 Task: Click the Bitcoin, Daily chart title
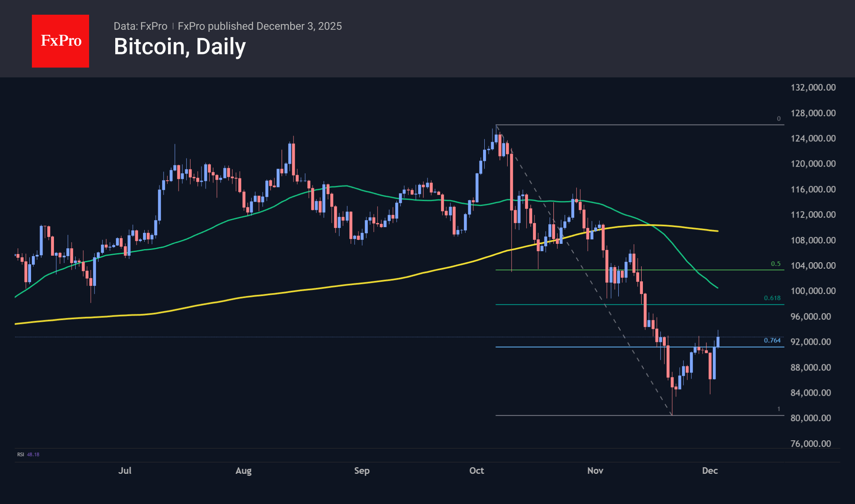click(x=180, y=47)
